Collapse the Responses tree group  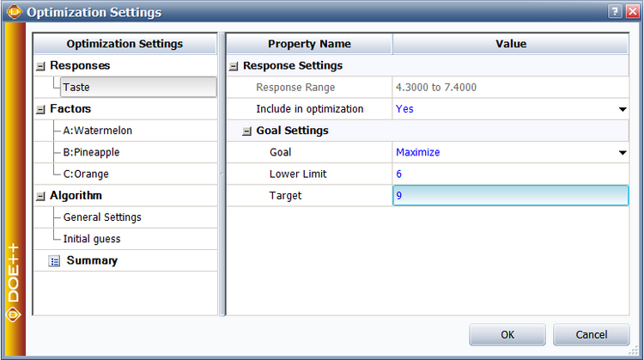40,66
